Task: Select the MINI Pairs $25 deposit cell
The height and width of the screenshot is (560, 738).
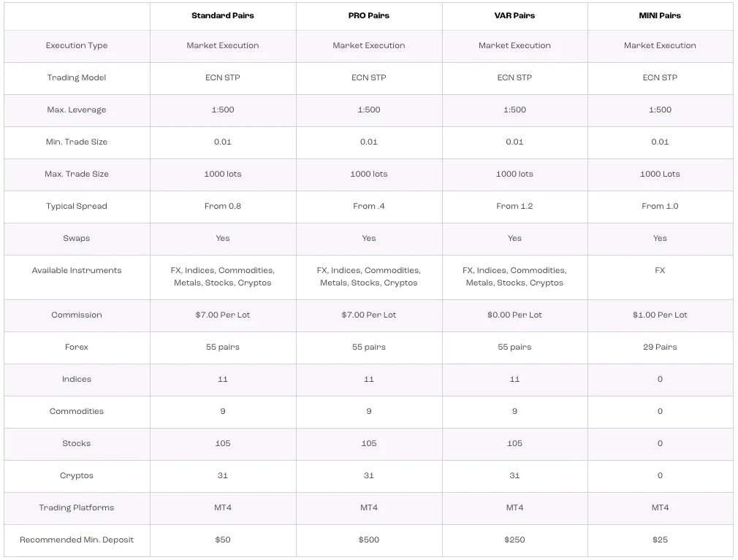Action: (x=659, y=540)
